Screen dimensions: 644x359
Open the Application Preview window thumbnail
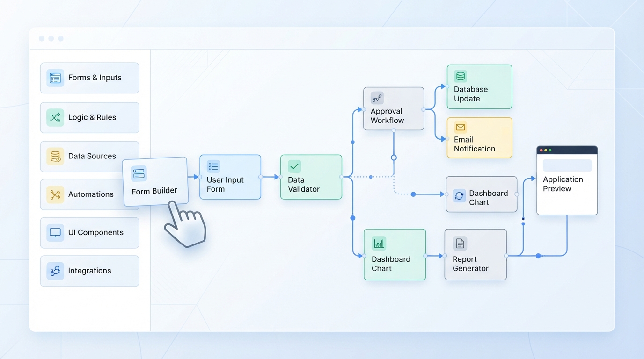[x=567, y=180]
